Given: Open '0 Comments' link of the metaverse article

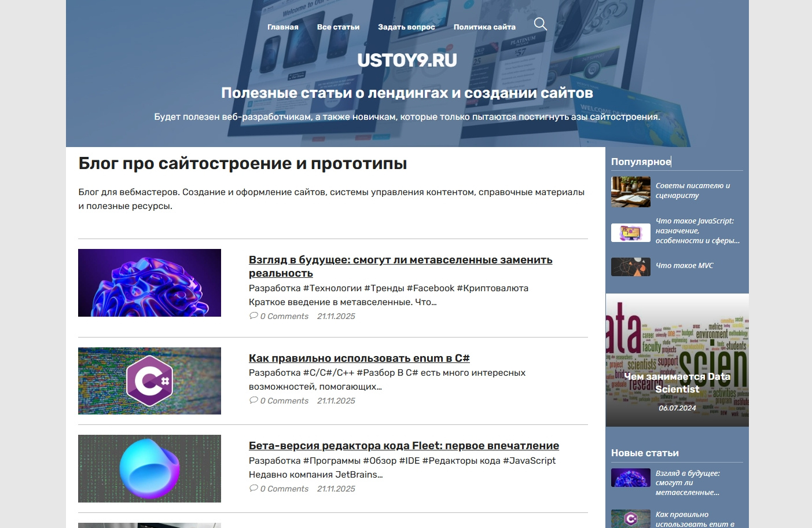Looking at the screenshot, I should pyautogui.click(x=284, y=316).
